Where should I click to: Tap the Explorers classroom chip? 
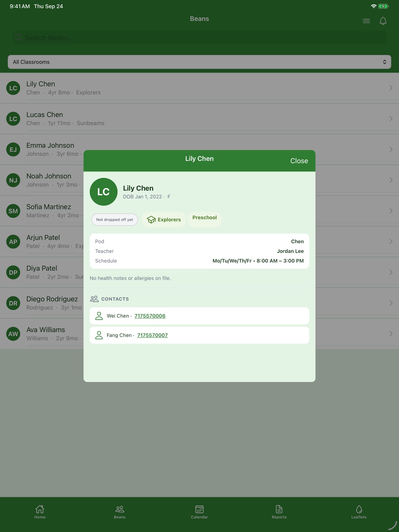(164, 220)
